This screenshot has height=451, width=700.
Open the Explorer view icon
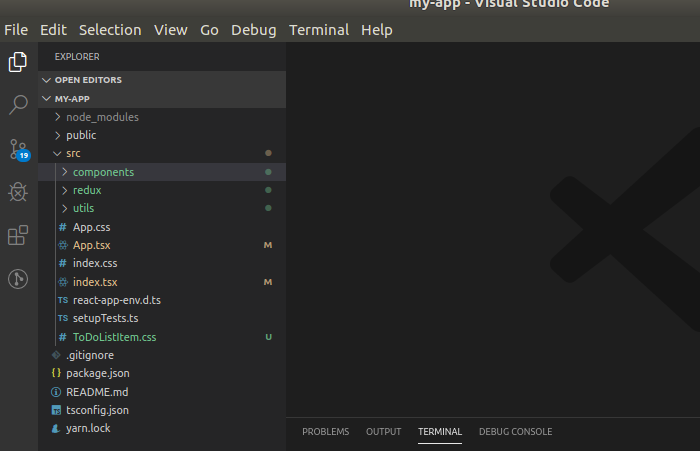(x=18, y=62)
